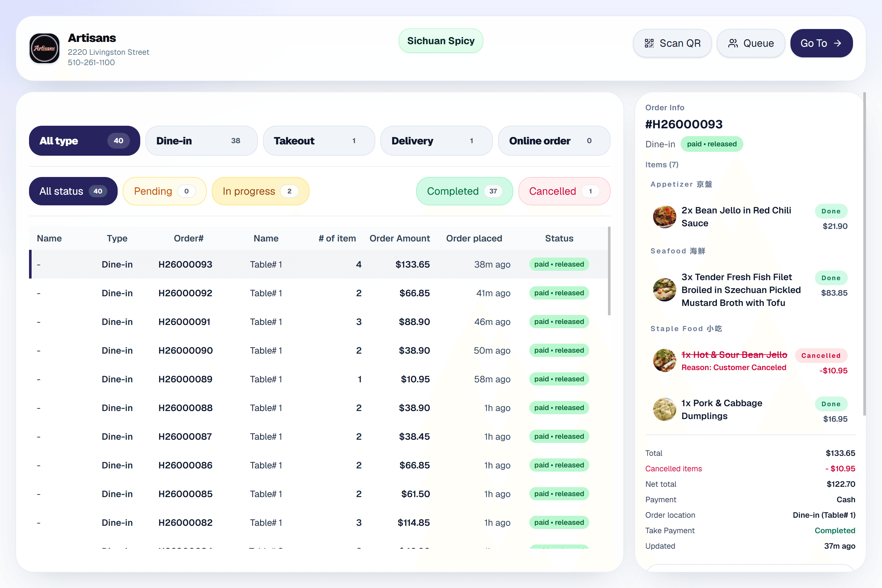Click the Order placed column header

(474, 239)
